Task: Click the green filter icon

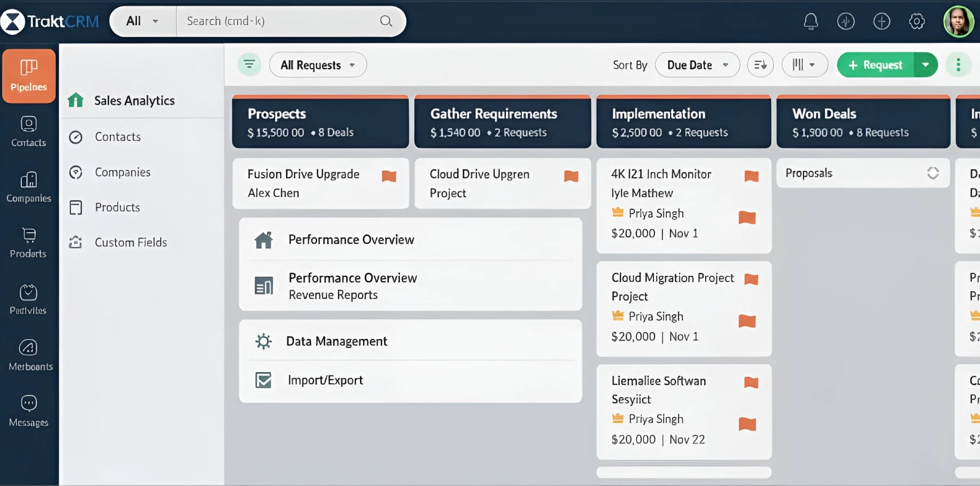Action: click(x=249, y=65)
